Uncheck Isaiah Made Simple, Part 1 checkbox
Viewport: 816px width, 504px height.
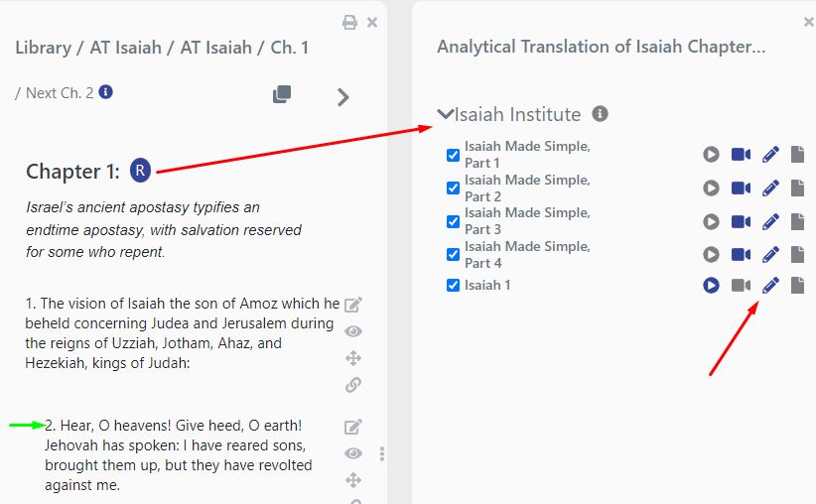[453, 155]
